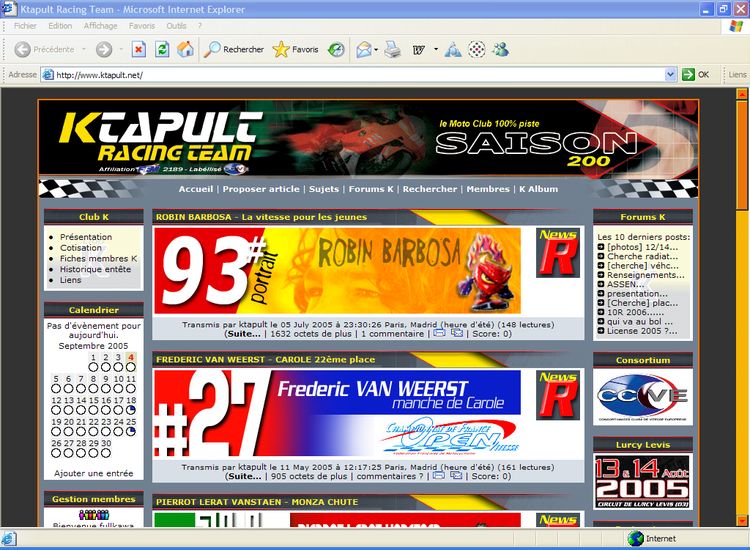This screenshot has width=750, height=550.
Task: Stop page loading with red X icon
Action: 139,49
